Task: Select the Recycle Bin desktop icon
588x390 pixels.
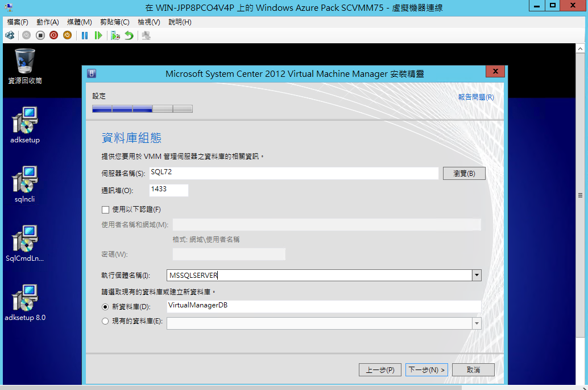Action: click(x=25, y=66)
